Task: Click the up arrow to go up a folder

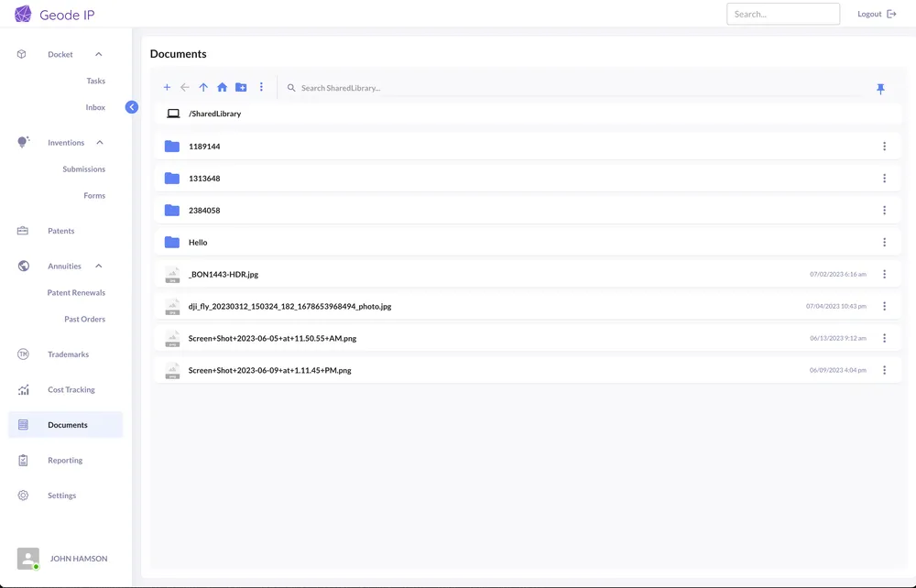Action: tap(203, 88)
